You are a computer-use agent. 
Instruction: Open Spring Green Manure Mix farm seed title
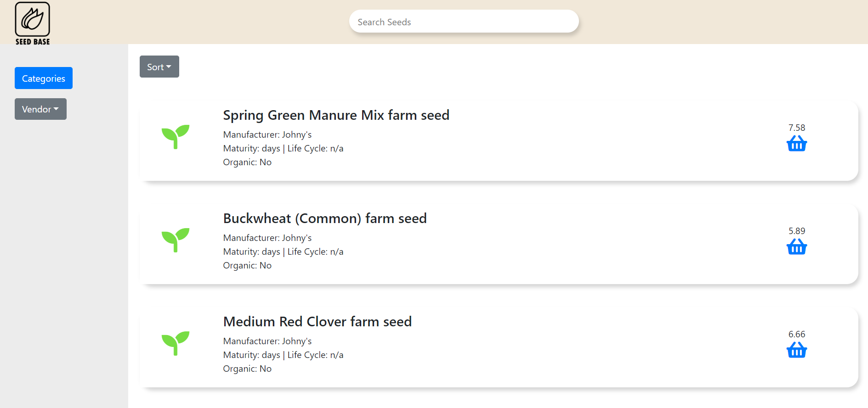pos(336,115)
